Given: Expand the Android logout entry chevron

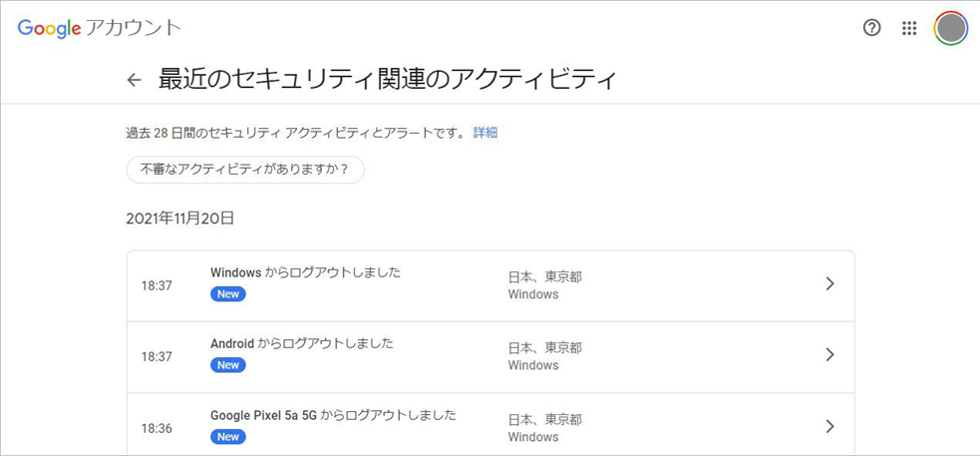Looking at the screenshot, I should tap(829, 355).
